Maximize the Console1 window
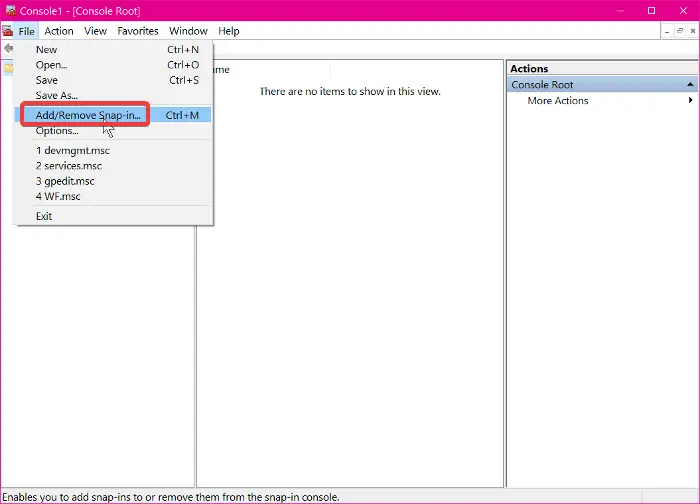Viewport: 700px width, 504px height. 651,11
